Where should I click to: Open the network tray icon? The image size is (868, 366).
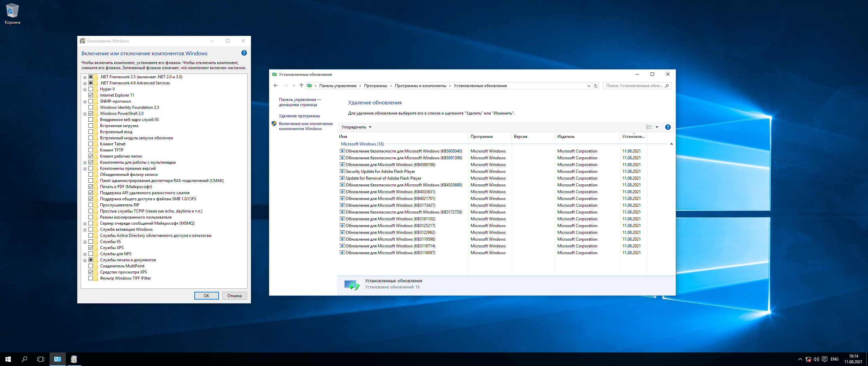(x=808, y=359)
